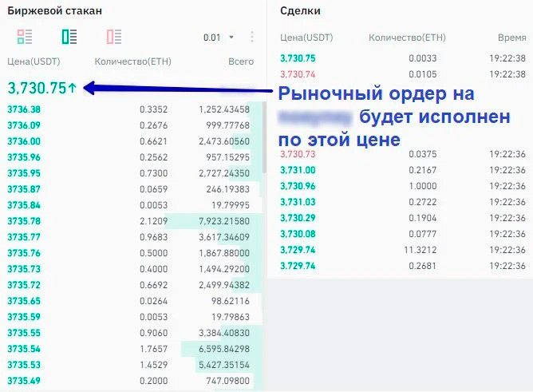Click Количество(ETH) header in trades panel

click(x=407, y=38)
